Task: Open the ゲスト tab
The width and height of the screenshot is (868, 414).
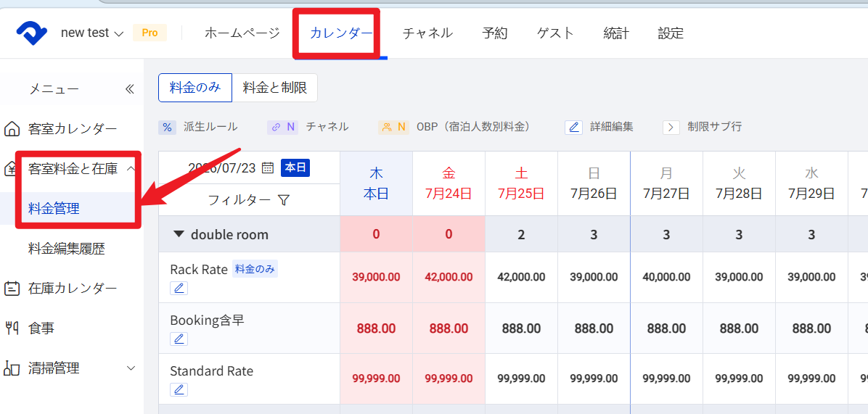Action: pos(555,33)
